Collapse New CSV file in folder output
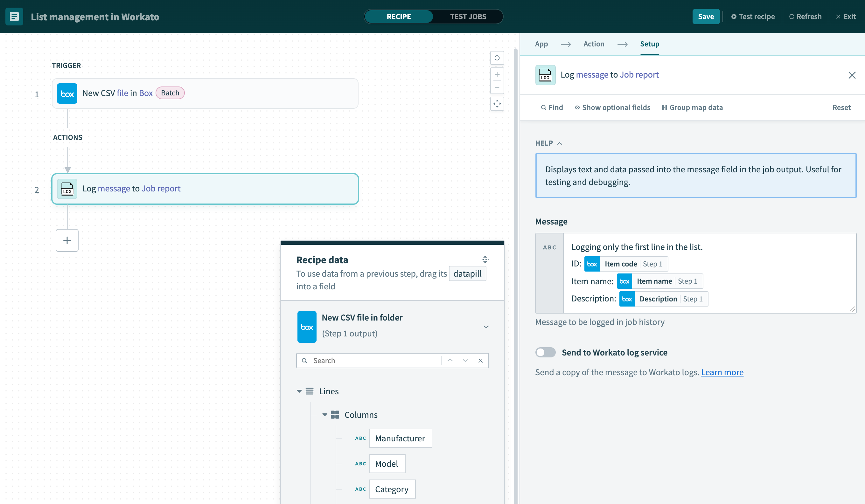 pyautogui.click(x=486, y=327)
